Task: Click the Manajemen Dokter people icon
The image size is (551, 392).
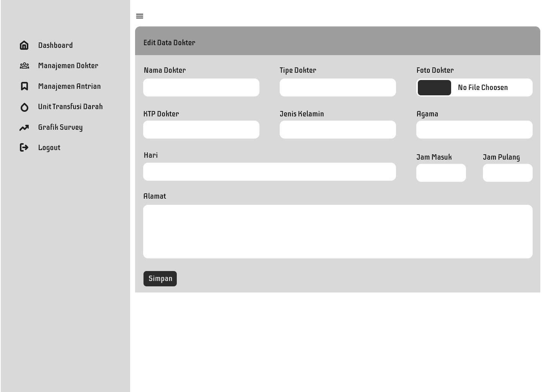Action: (24, 66)
